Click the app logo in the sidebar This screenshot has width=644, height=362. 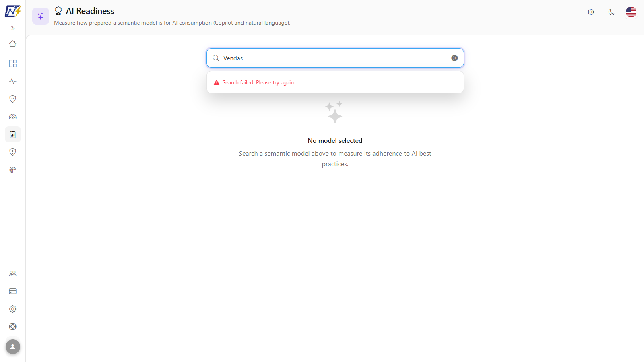pos(13,11)
